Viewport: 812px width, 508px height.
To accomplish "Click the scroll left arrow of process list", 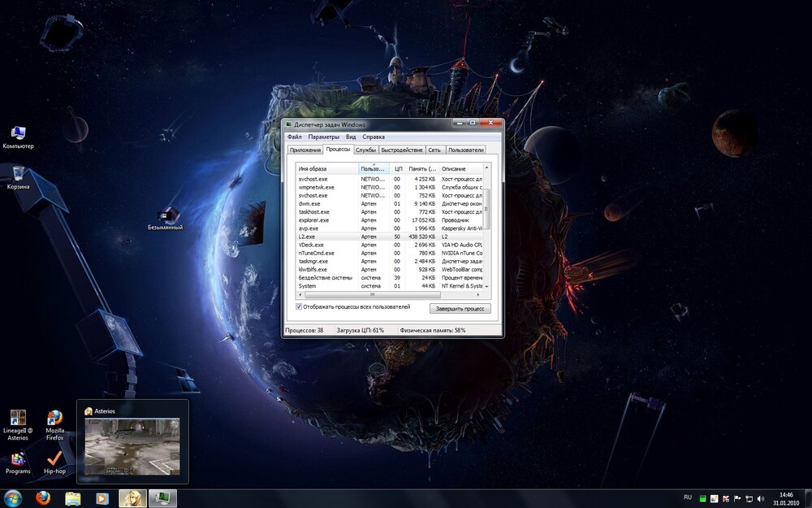I will (300, 294).
